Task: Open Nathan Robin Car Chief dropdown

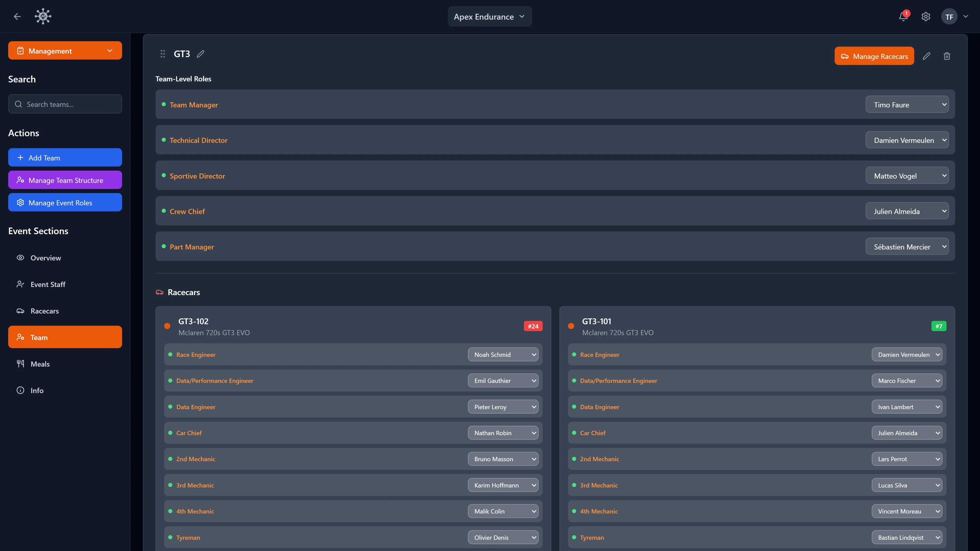Action: pos(503,433)
